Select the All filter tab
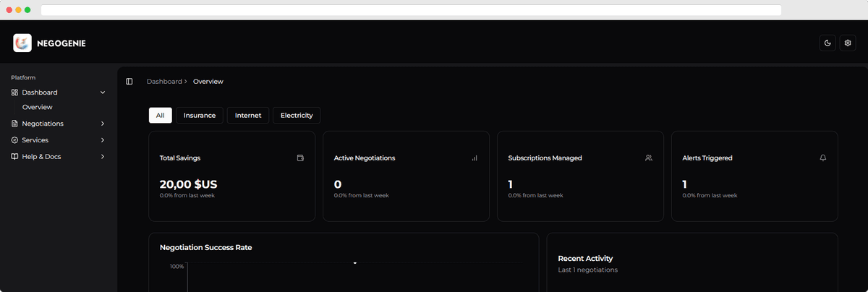868x292 pixels. (160, 116)
